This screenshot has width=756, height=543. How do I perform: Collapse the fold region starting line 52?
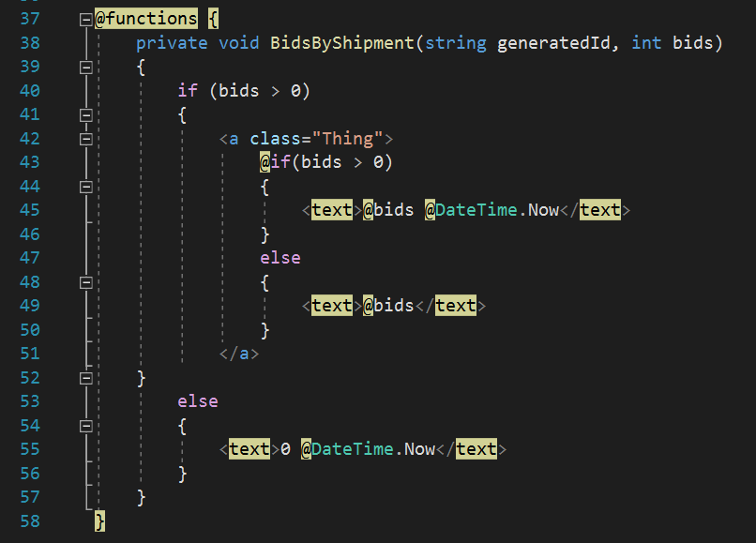pos(85,377)
